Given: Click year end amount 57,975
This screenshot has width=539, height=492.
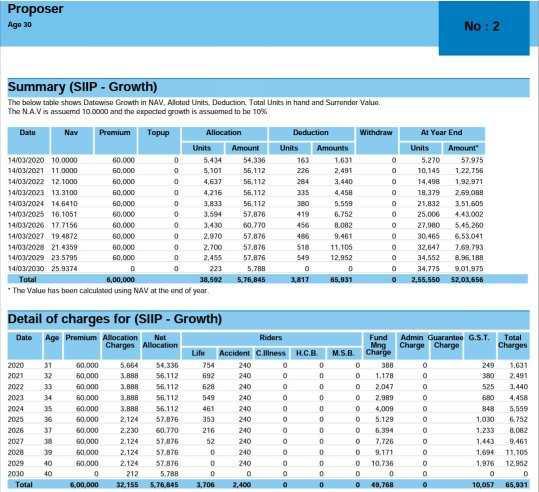Looking at the screenshot, I should click(x=472, y=160).
